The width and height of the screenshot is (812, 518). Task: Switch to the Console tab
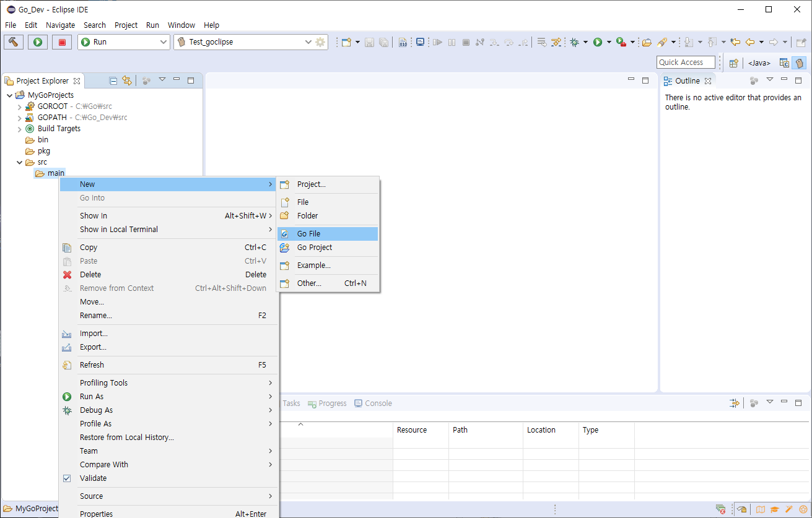point(373,404)
